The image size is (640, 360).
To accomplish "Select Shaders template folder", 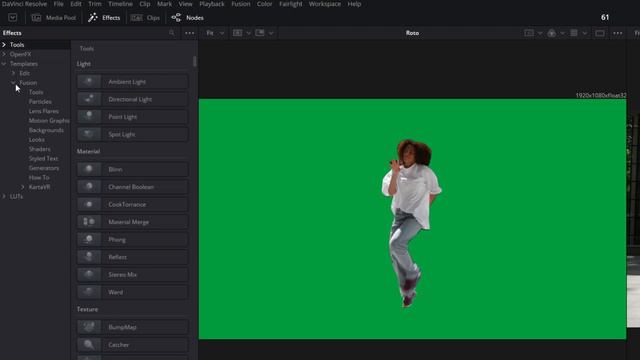I will pos(40,149).
